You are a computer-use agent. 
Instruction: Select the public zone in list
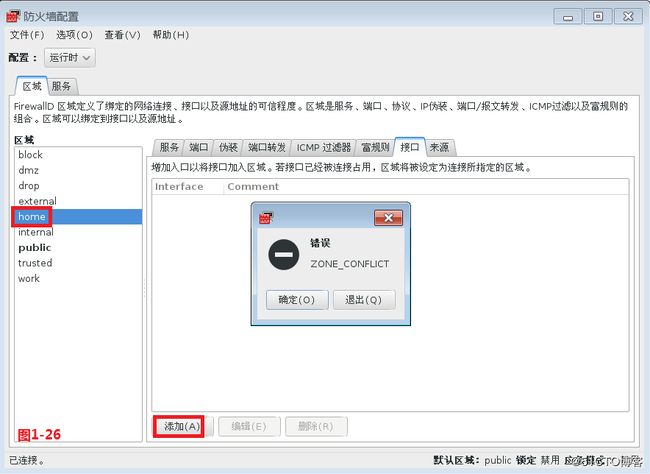click(x=35, y=247)
